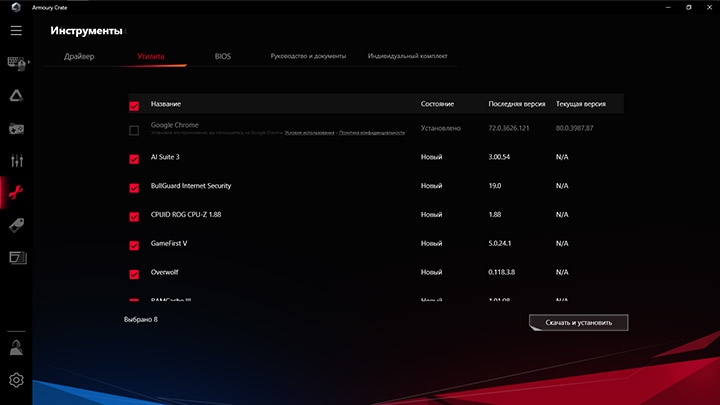Click version 72.0.3626.121 cell
Image resolution: width=720 pixels, height=405 pixels.
pos(509,128)
